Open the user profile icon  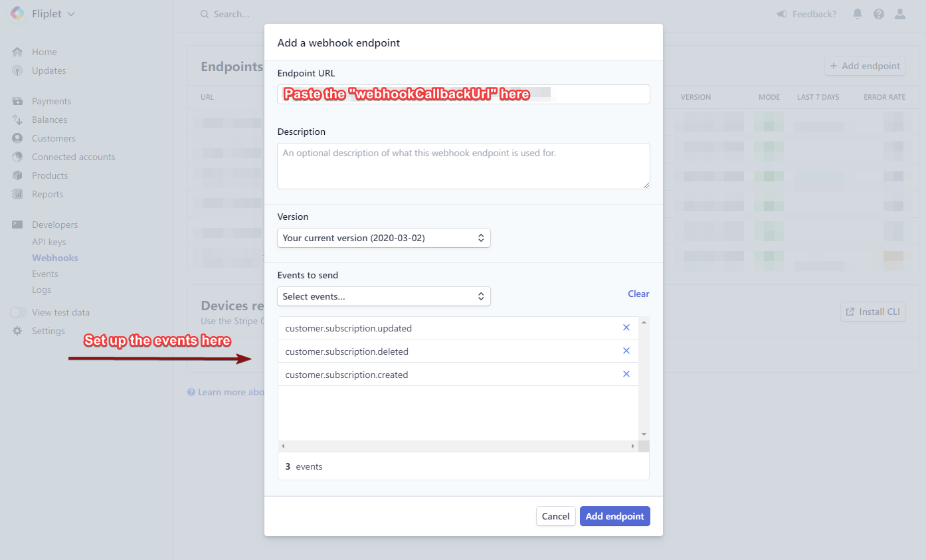900,13
